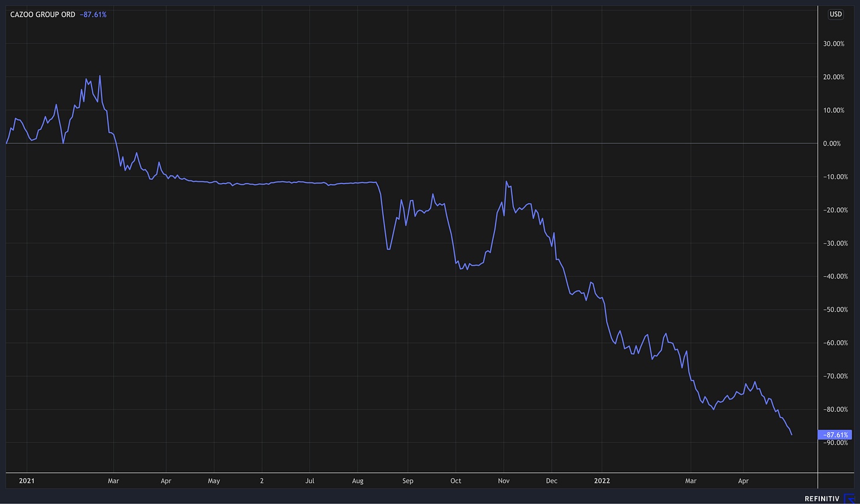Screen dimensions: 860x504
Task: Click the Dec time axis label
Action: click(552, 481)
